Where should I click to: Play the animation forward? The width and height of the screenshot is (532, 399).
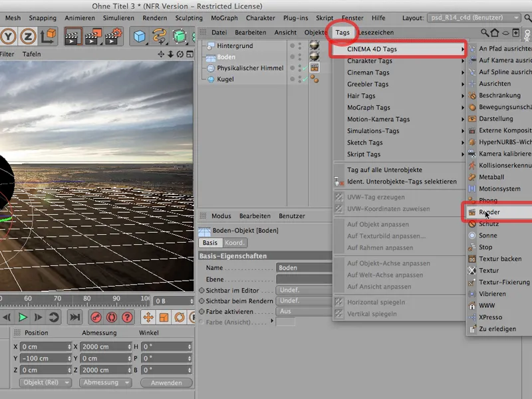(23, 317)
